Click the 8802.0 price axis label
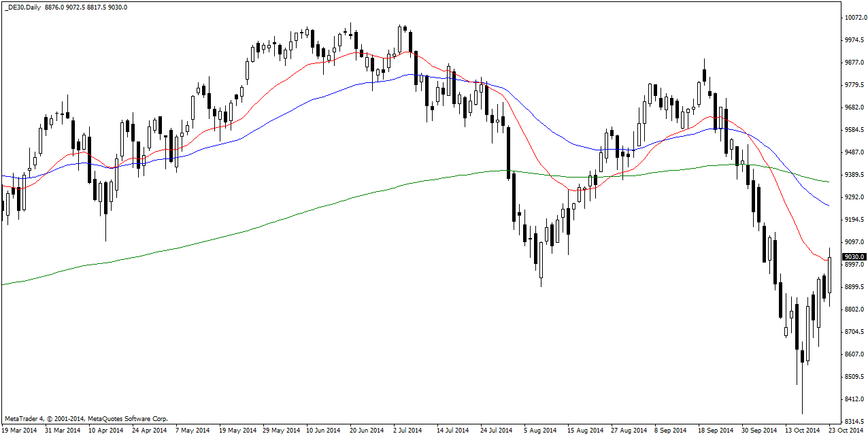 [854, 309]
